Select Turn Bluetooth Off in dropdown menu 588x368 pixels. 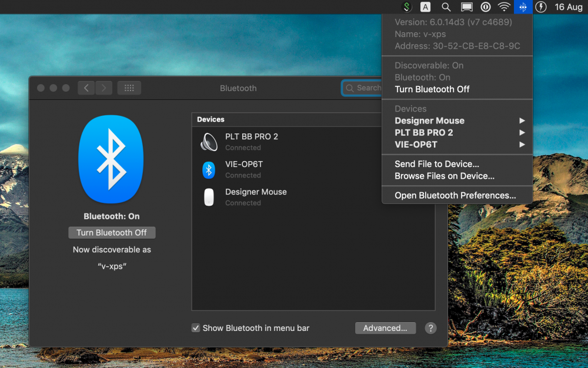click(x=432, y=89)
